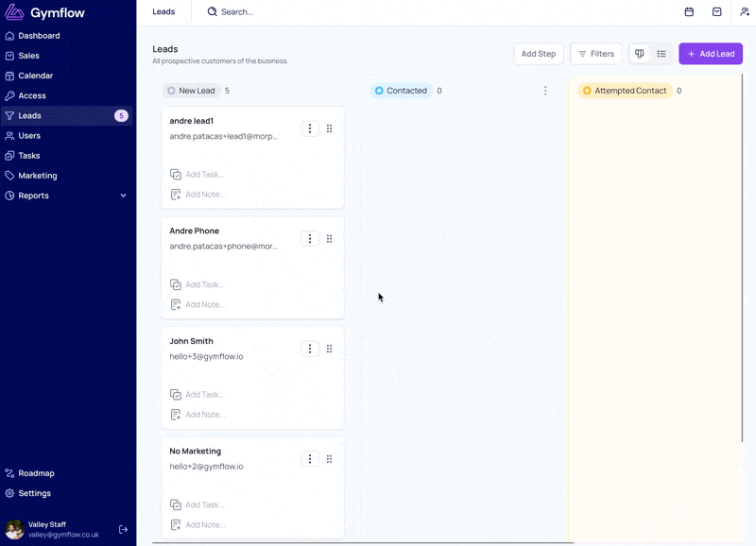Image resolution: width=756 pixels, height=546 pixels.
Task: Open the andre lead1 card name
Action: 192,121
